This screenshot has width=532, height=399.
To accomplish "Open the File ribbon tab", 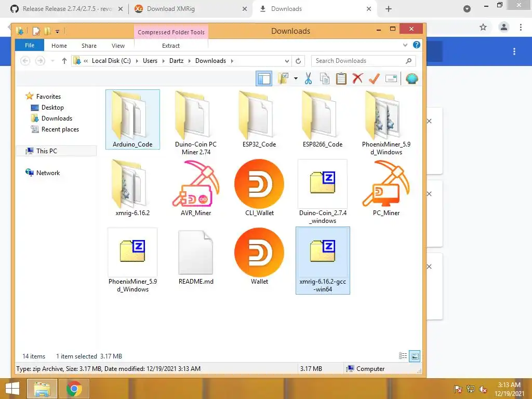I will (x=30, y=45).
